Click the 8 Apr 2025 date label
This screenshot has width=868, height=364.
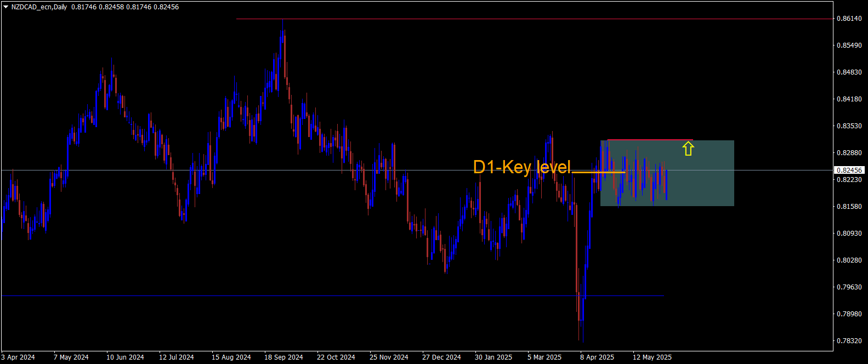point(597,357)
